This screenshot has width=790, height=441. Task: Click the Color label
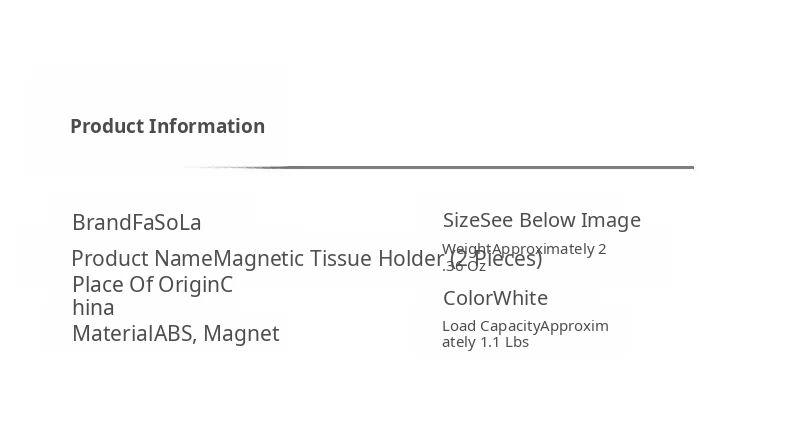(468, 298)
